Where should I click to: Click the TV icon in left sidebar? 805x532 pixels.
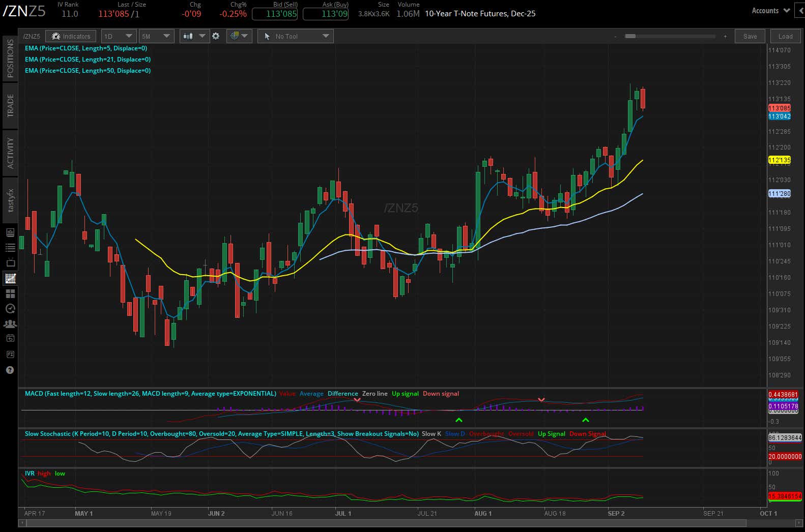coord(10,263)
